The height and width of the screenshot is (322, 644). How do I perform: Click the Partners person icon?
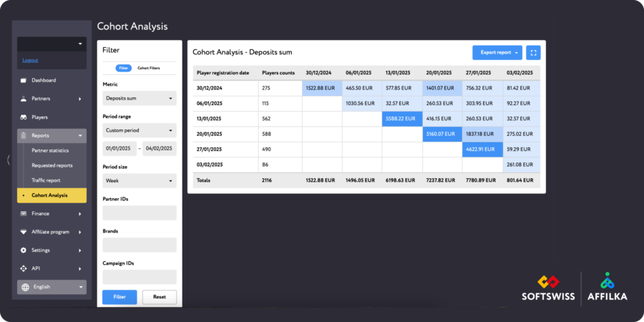click(x=24, y=99)
